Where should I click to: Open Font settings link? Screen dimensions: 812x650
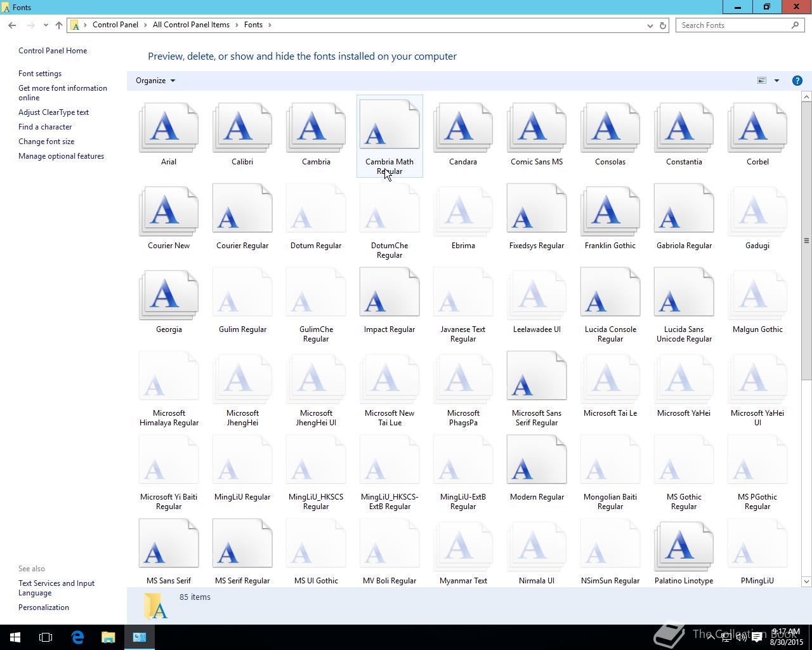coord(40,74)
